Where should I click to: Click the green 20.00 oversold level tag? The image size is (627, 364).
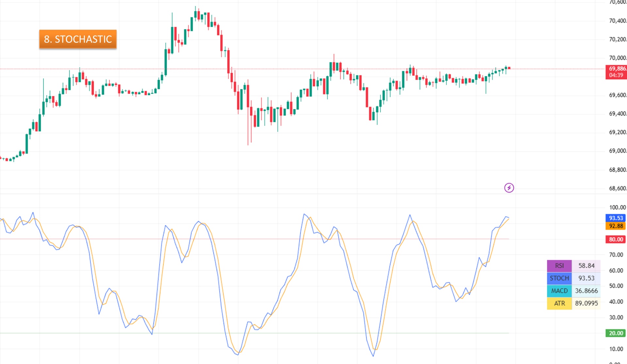(616, 333)
